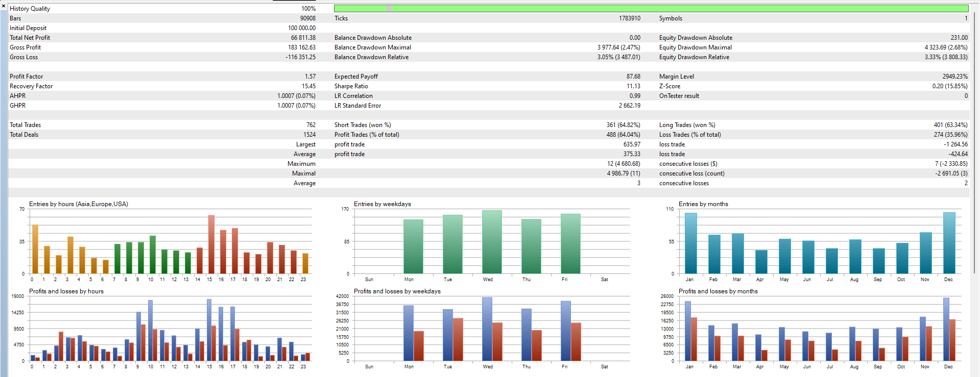Select the Gross Profit value 183 162.63
The width and height of the screenshot is (980, 377).
point(302,47)
